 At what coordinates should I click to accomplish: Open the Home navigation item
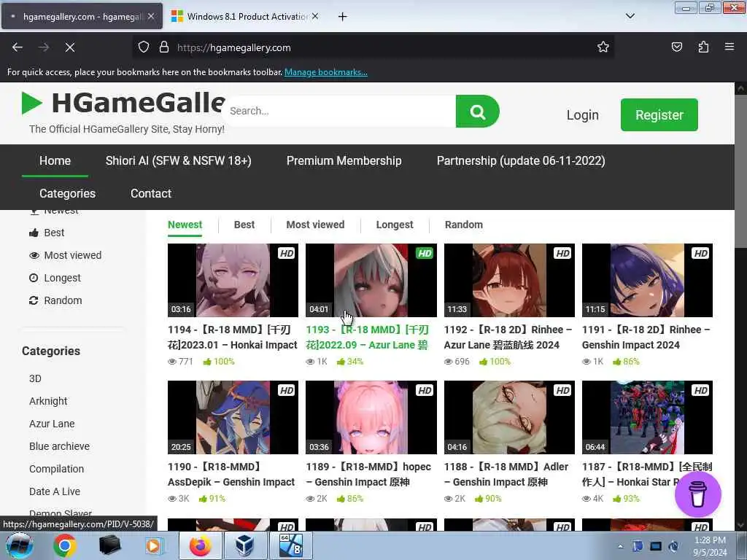click(x=55, y=161)
